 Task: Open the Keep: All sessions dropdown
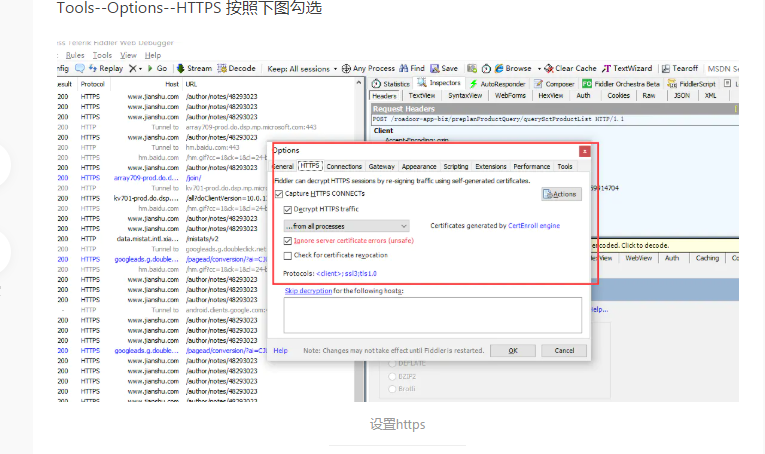(x=302, y=69)
